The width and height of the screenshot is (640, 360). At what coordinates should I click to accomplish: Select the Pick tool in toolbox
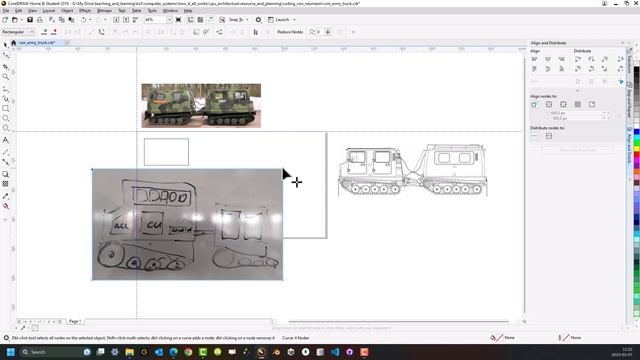[x=6, y=44]
